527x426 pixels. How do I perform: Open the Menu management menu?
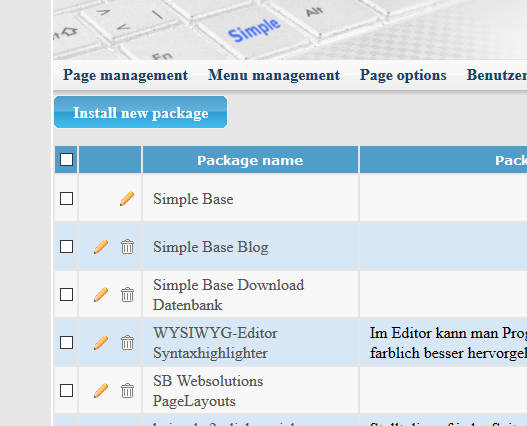tap(274, 75)
